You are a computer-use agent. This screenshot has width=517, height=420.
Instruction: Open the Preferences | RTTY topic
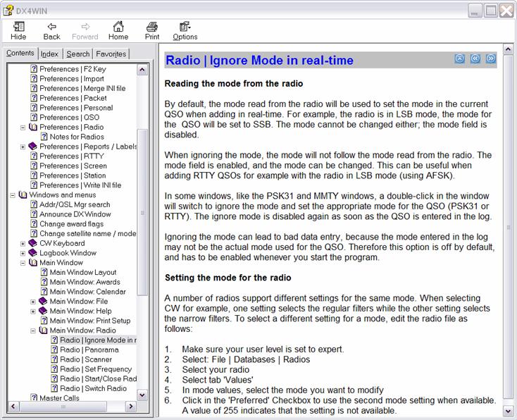point(72,156)
